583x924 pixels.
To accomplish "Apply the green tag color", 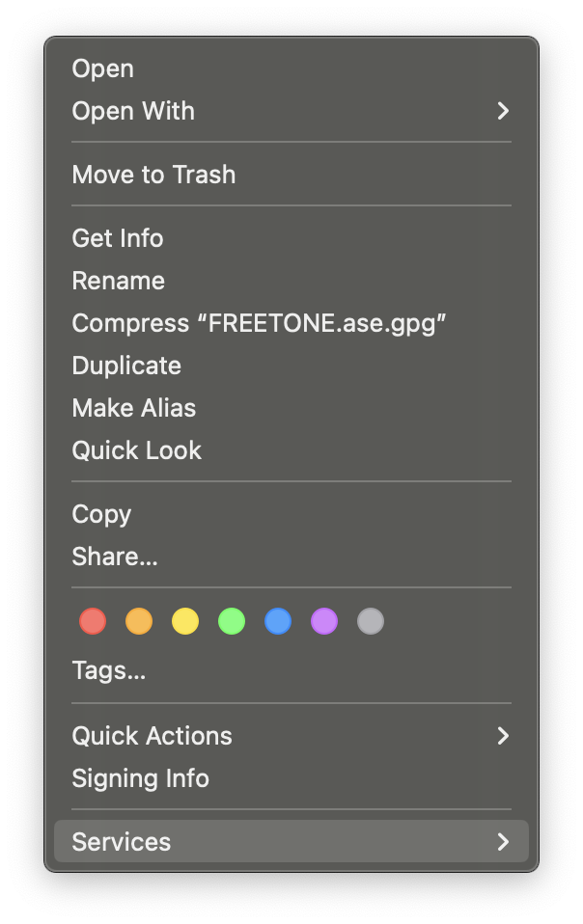I will (x=232, y=621).
